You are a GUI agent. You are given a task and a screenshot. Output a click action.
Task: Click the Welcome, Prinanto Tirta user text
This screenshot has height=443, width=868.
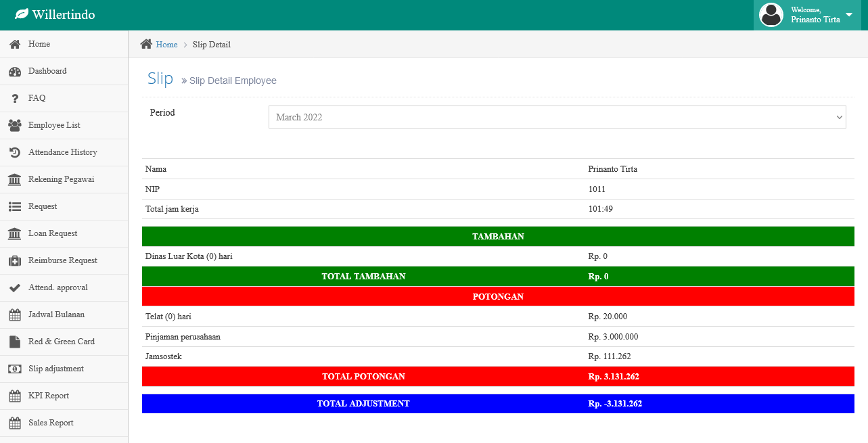[815, 15]
